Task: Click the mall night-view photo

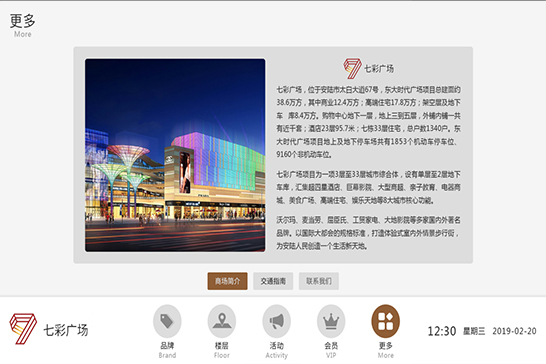Action: point(175,155)
